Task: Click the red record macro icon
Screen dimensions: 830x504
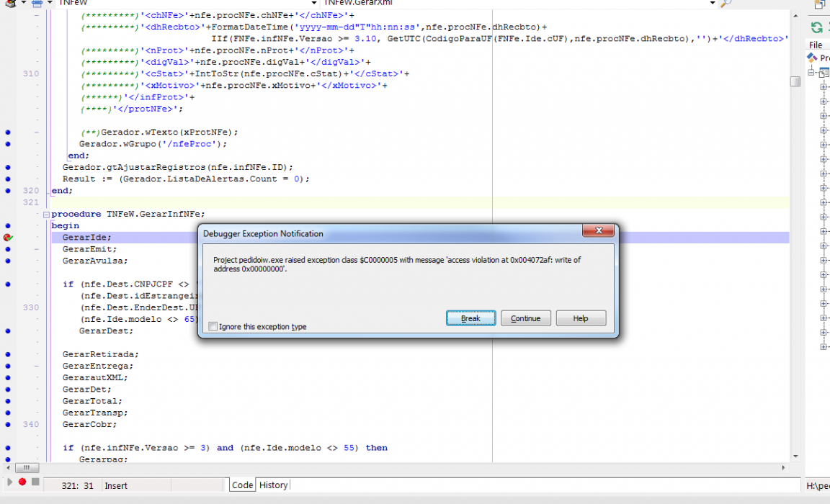Action: point(22,482)
